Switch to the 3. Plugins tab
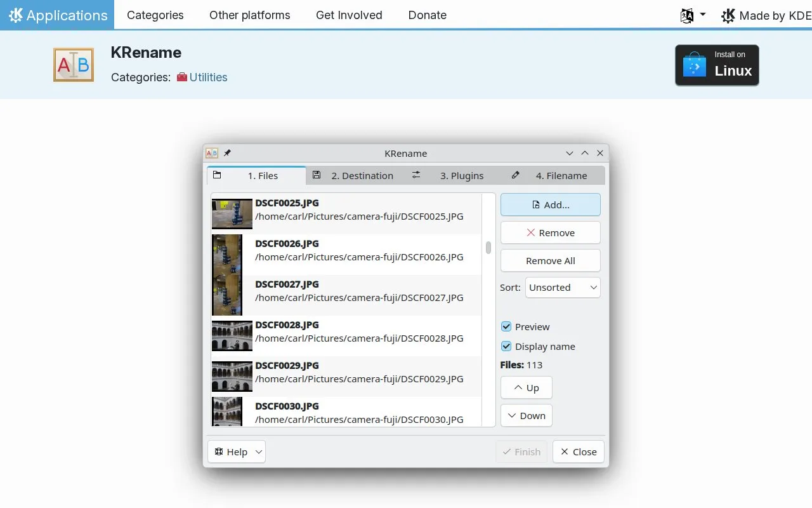This screenshot has height=508, width=812. (x=455, y=176)
